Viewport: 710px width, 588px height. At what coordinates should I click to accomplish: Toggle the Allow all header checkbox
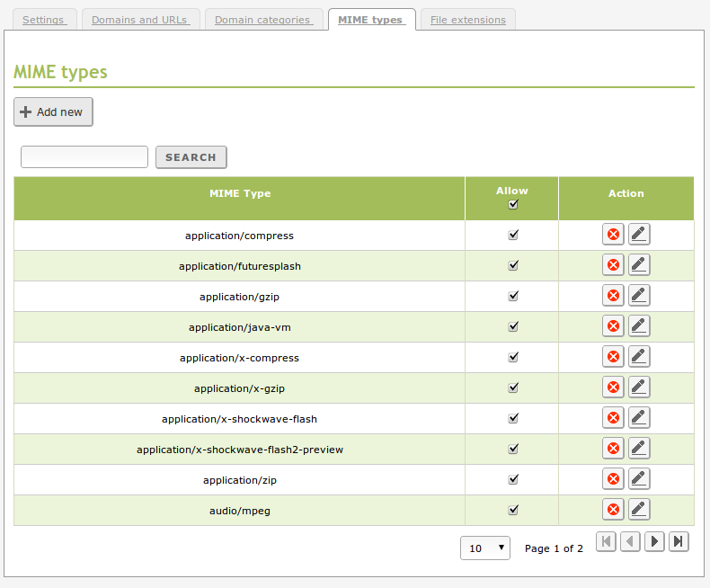coord(513,204)
